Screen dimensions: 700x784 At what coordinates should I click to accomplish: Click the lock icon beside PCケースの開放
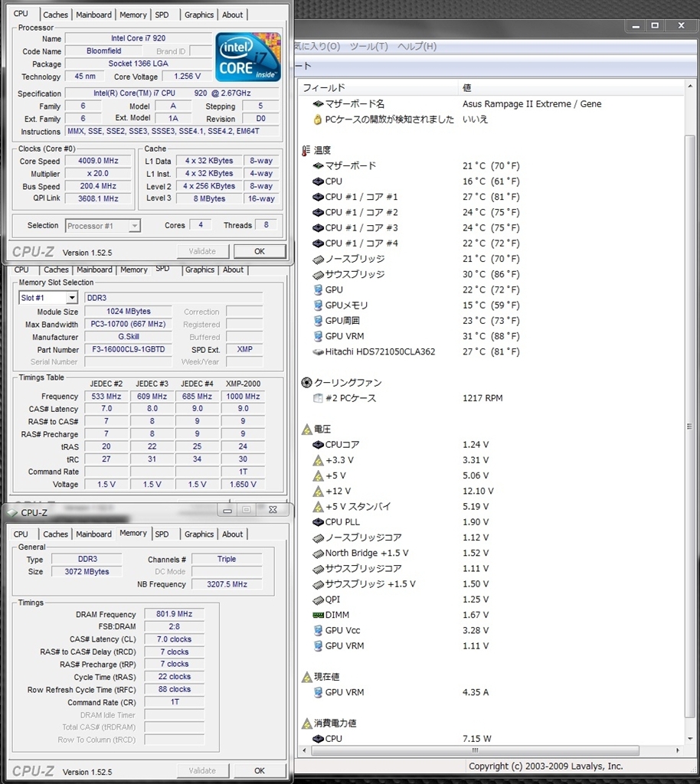[318, 119]
